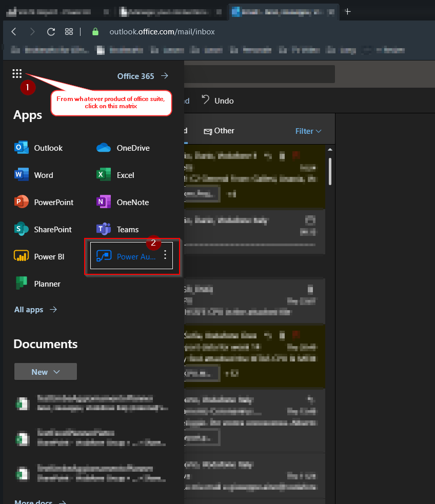Open Power BI from the launcher
Image resolution: width=435 pixels, height=504 pixels.
coord(39,257)
